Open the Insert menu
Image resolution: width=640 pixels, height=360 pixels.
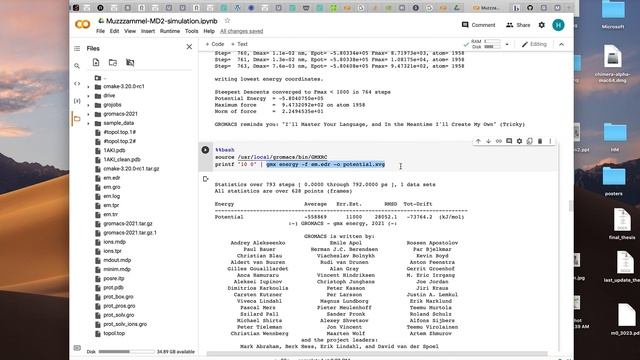[148, 31]
